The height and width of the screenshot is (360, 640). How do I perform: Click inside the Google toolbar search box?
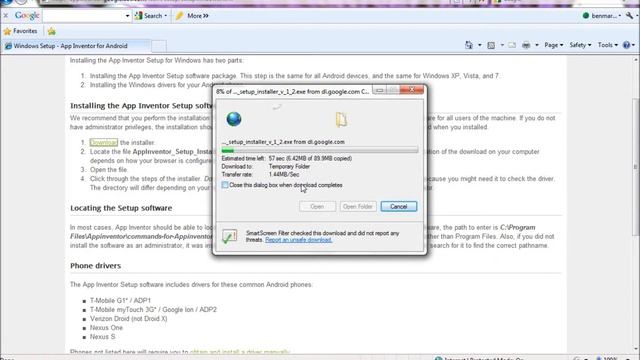pos(83,16)
